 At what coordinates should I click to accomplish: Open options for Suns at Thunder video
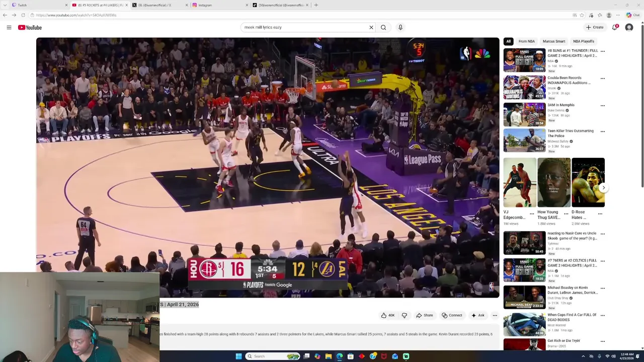[603, 51]
